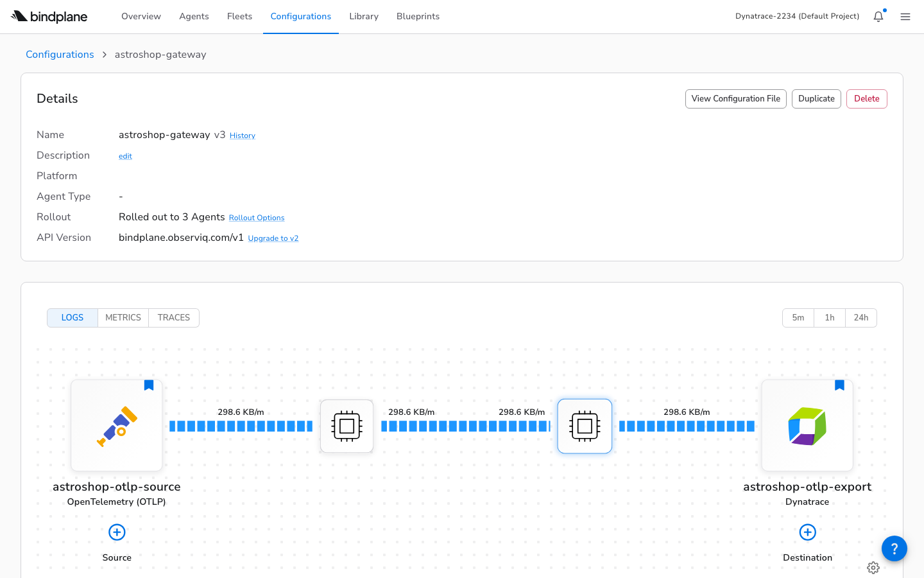Select the second processor chip node
The height and width of the screenshot is (578, 924).
(x=585, y=426)
